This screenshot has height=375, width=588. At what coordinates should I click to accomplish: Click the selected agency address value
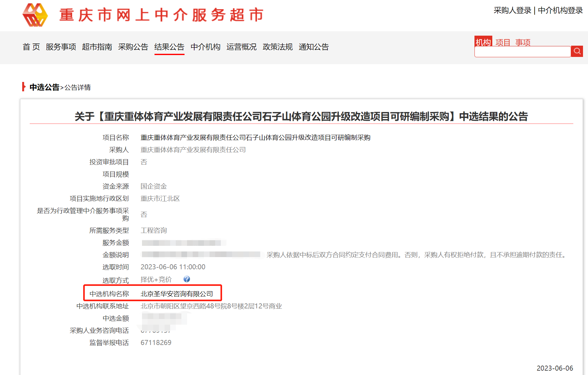(x=211, y=306)
